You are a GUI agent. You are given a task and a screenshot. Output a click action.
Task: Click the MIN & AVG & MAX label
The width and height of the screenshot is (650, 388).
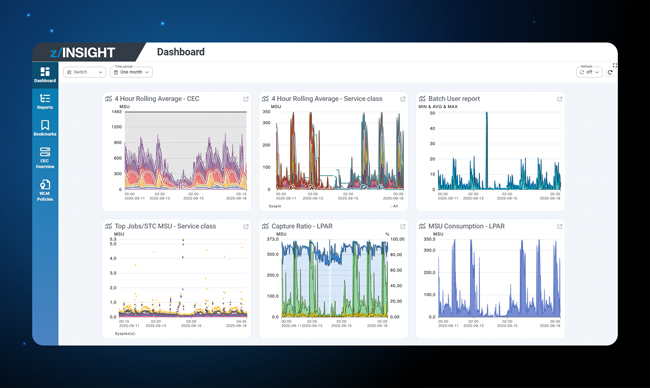(x=438, y=107)
